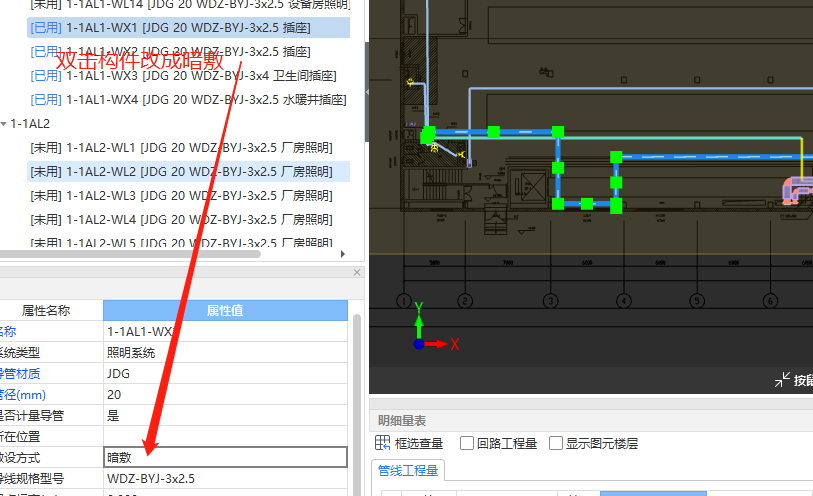Select the 1-1AL1-WX4 水暖井插座 circuit row
813x496 pixels.
pos(188,100)
